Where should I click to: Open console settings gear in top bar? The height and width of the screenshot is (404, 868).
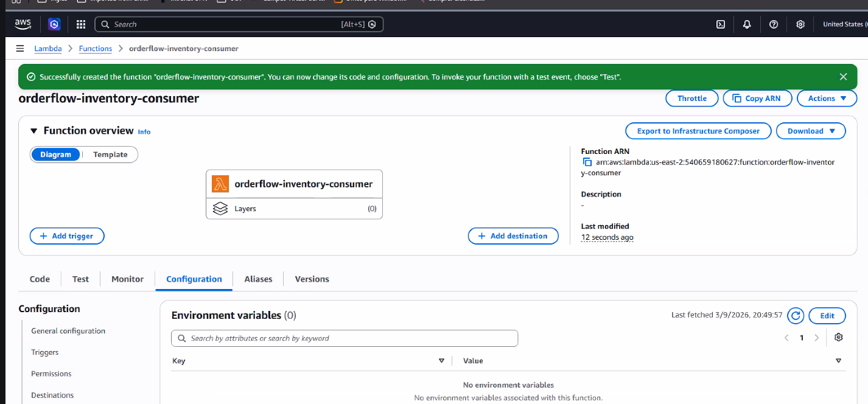tap(800, 24)
